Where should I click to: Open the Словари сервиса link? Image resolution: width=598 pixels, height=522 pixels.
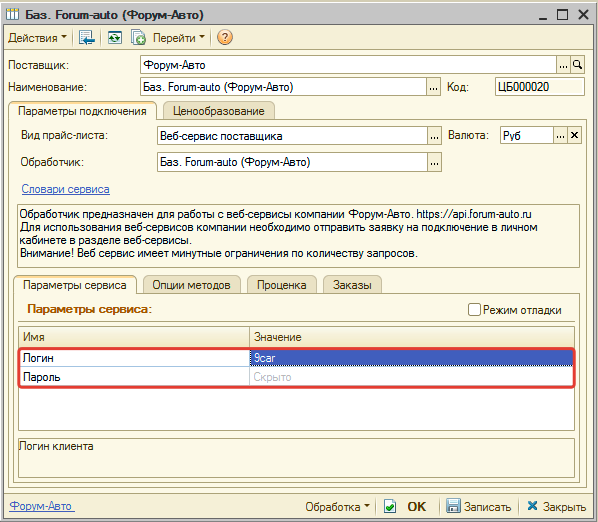point(66,189)
